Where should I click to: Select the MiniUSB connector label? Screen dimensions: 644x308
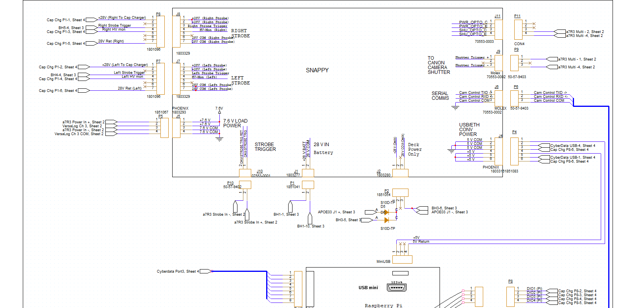point(383,262)
